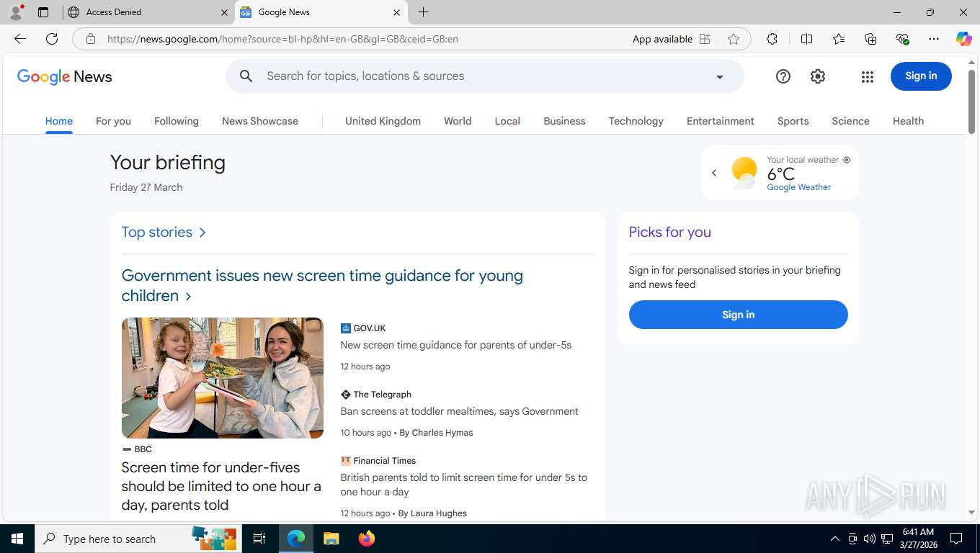The width and height of the screenshot is (980, 553).
Task: Select the Home tab
Action: (x=59, y=121)
